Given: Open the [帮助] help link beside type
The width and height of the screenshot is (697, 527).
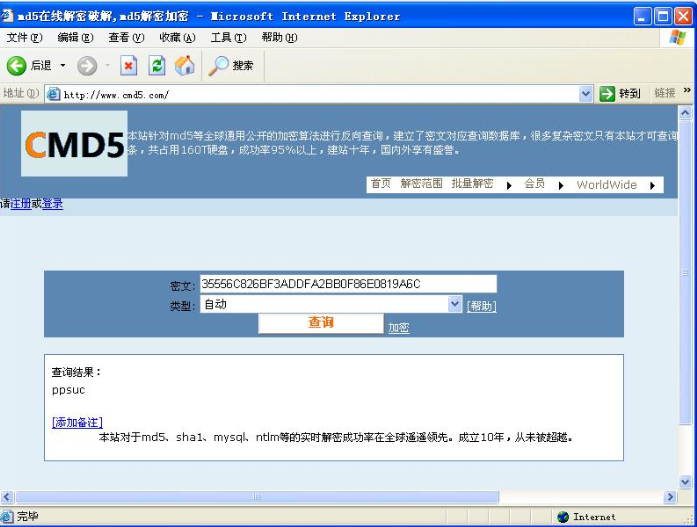Looking at the screenshot, I should point(481,306).
